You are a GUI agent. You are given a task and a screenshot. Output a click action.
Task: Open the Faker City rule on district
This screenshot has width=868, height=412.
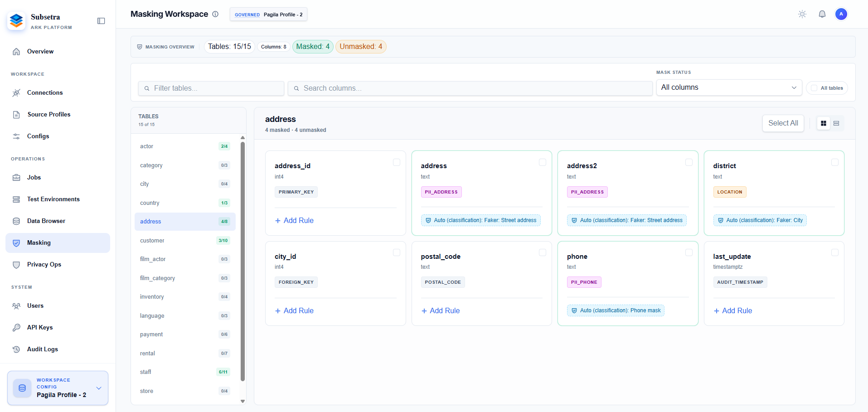[760, 220]
